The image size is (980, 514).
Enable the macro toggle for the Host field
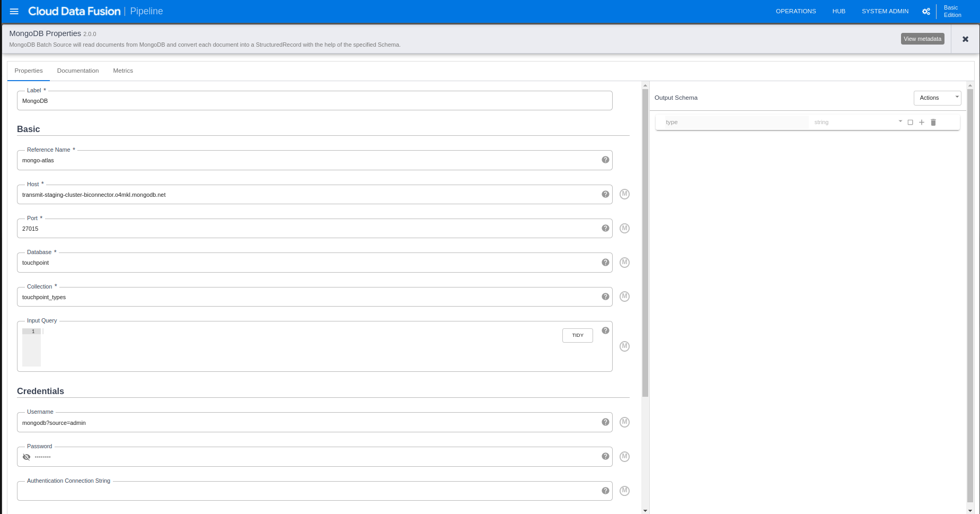point(624,194)
